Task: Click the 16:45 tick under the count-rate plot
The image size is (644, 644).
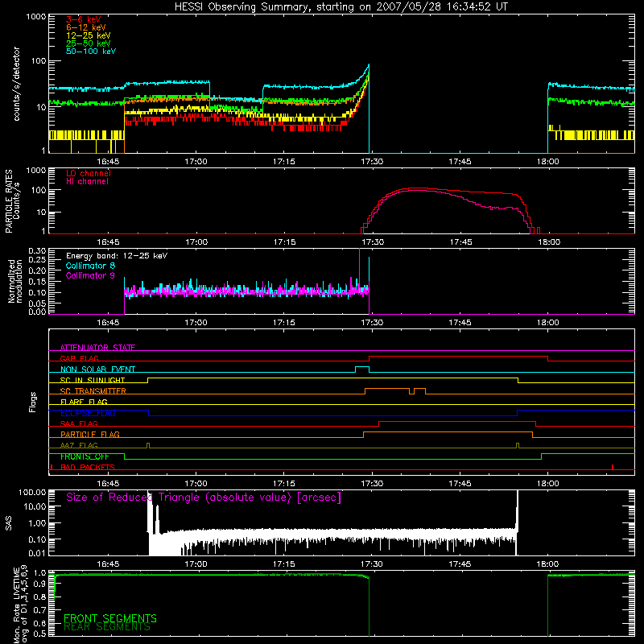Action: point(108,162)
